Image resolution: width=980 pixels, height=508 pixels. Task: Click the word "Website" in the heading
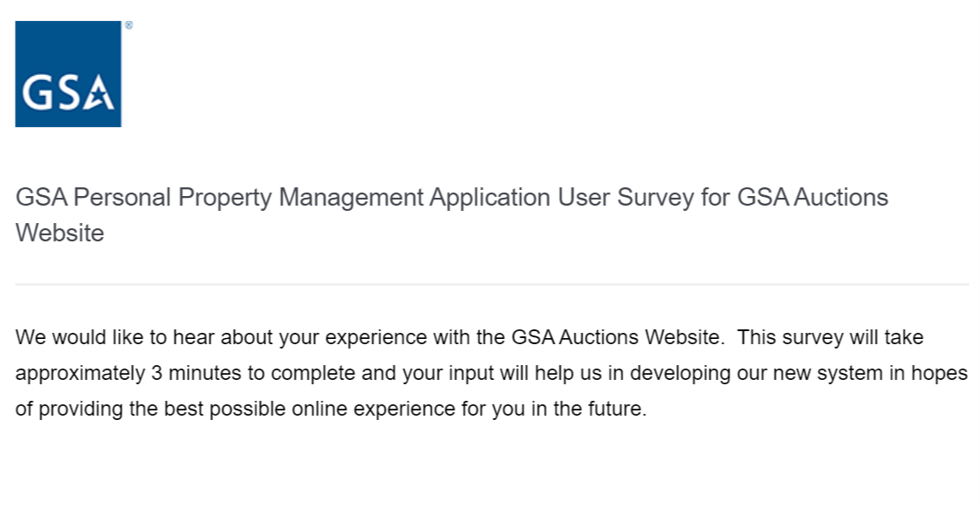(x=59, y=234)
